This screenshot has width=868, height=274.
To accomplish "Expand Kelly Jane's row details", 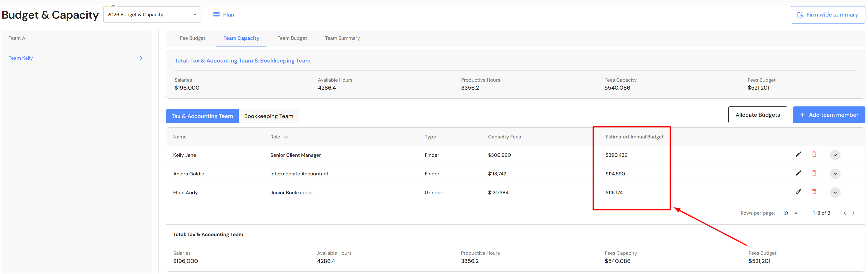I will pos(835,155).
